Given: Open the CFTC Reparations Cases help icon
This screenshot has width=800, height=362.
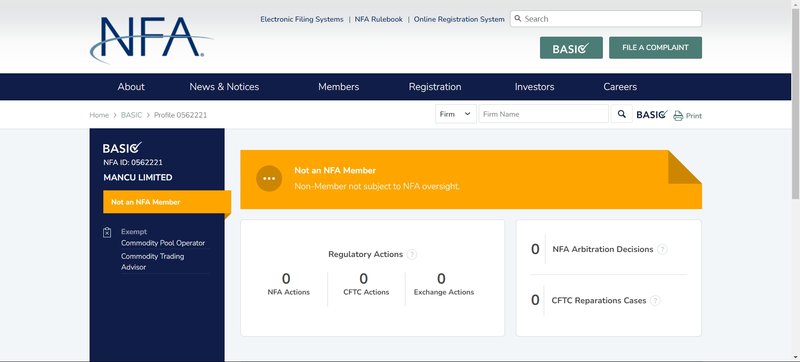Looking at the screenshot, I should click(655, 301).
